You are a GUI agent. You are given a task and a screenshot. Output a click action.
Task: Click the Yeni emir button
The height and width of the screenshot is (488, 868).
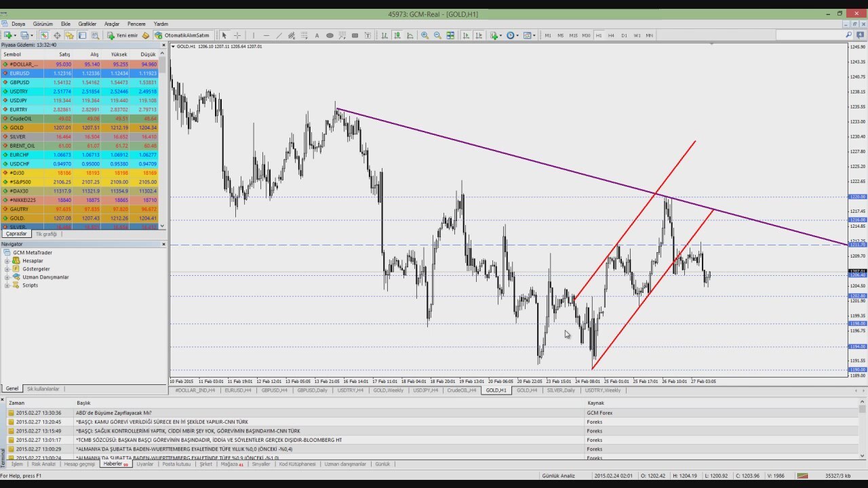click(123, 35)
